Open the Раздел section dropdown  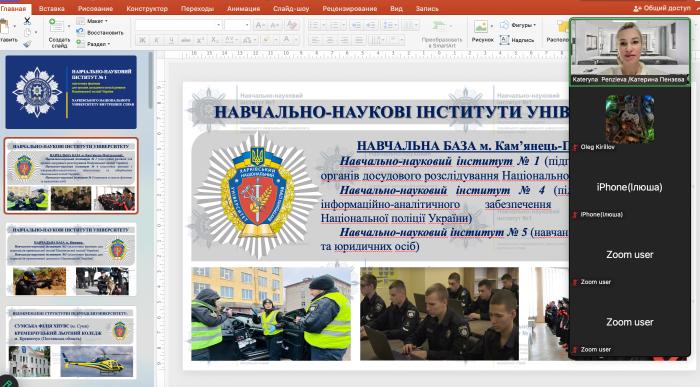click(93, 44)
